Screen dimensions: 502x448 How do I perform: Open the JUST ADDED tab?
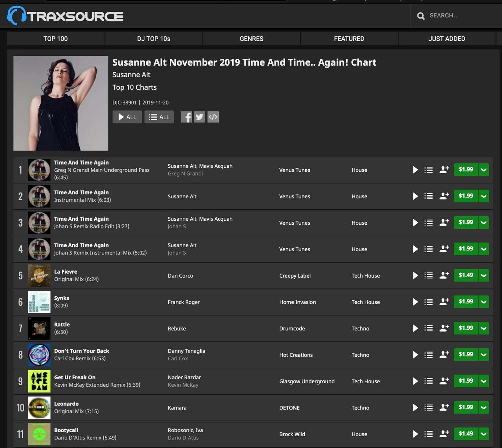447,39
